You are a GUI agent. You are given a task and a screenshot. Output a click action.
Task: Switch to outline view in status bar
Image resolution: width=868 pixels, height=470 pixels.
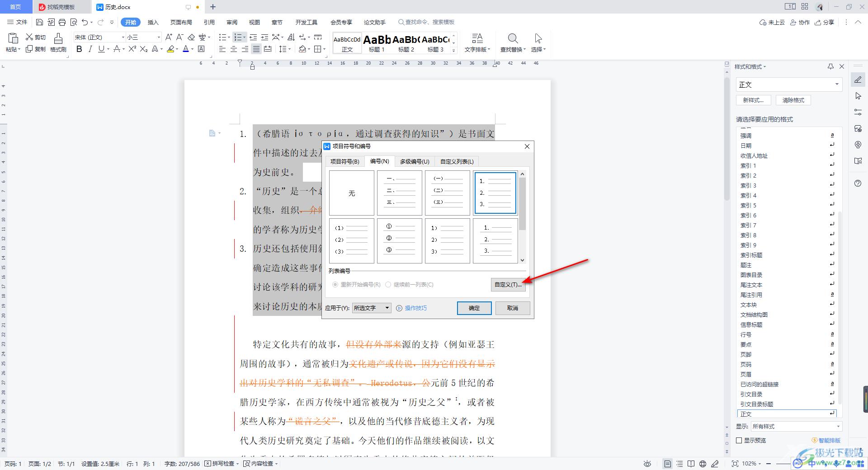[x=679, y=464]
